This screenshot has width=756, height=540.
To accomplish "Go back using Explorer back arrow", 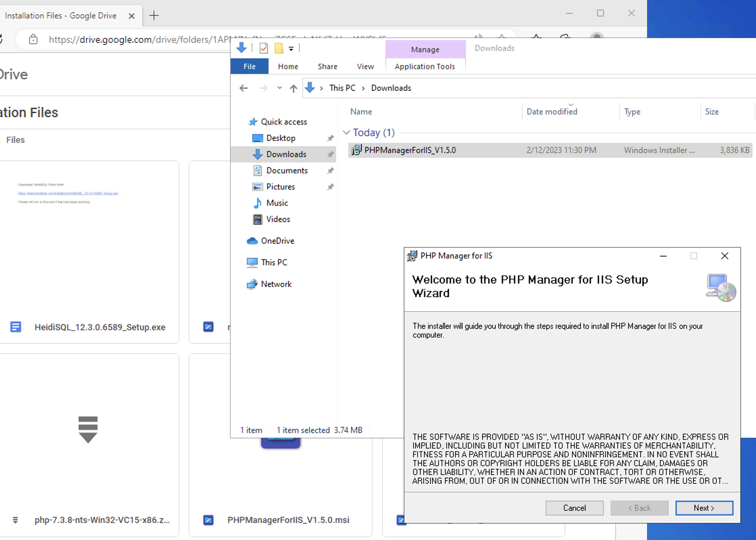I will [x=243, y=88].
